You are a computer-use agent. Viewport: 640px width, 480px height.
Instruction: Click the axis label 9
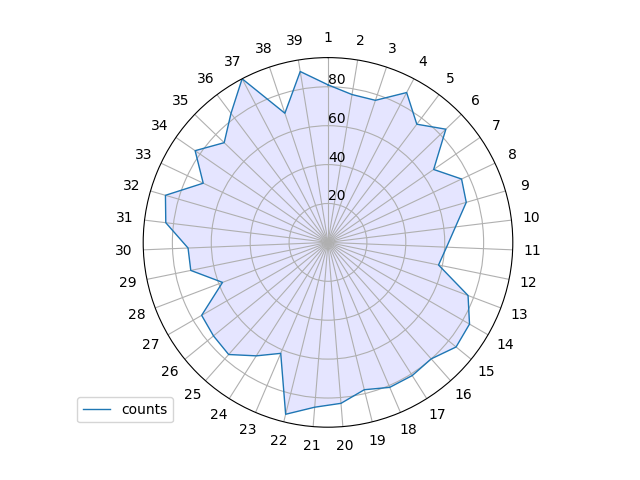[x=525, y=185]
